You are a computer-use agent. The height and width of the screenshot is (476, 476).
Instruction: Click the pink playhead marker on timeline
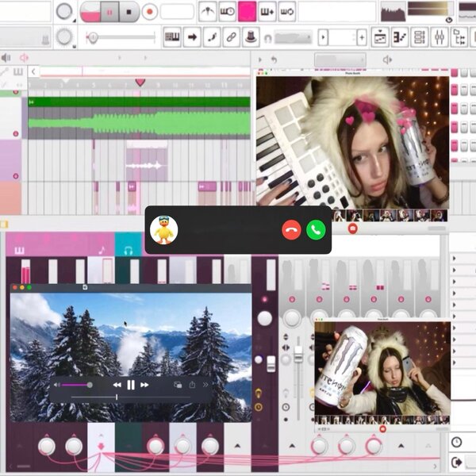[140, 83]
